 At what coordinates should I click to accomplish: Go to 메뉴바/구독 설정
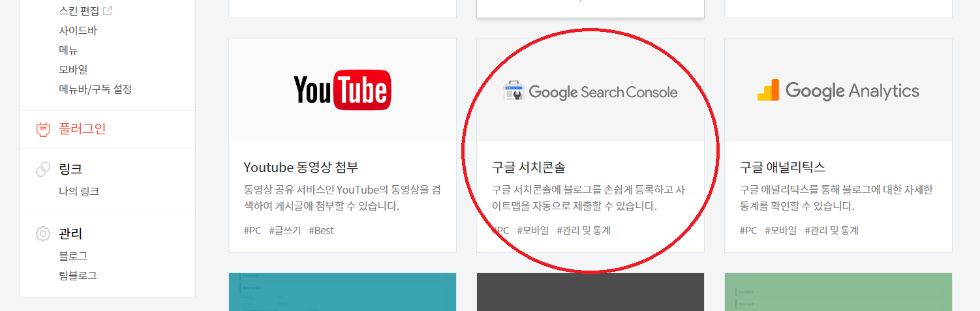click(95, 89)
